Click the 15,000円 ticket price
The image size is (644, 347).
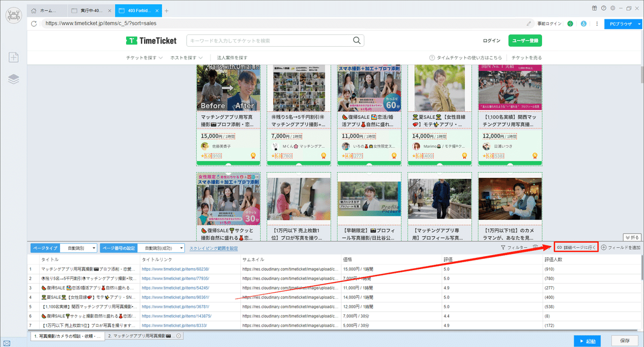(212, 136)
